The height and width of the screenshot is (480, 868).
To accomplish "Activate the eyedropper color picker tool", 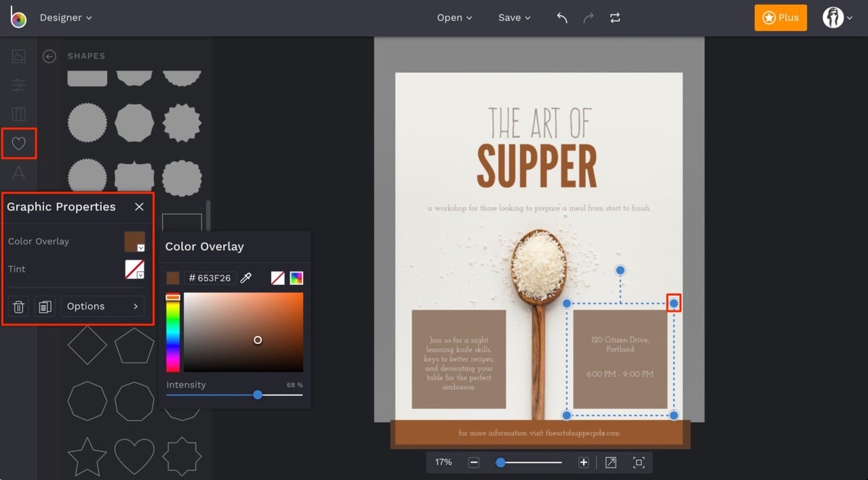I will click(x=246, y=278).
